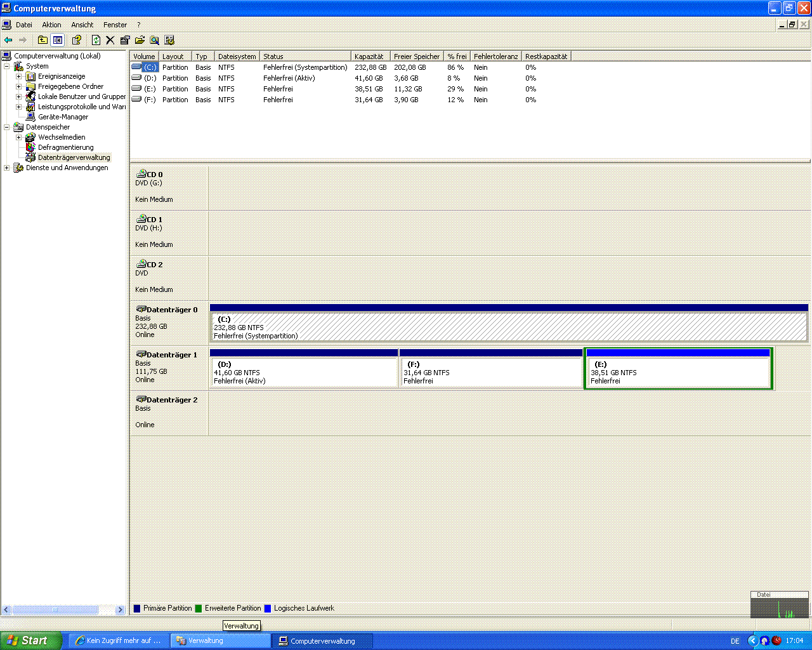Open the Fenster menu
Screen dimensions: 812x650
(115, 25)
